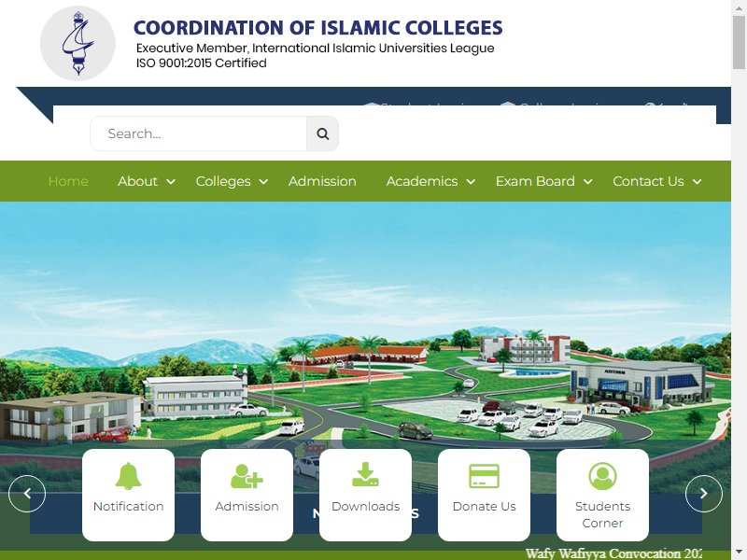Open the Contact Us menu item
The image size is (747, 560).
[648, 181]
